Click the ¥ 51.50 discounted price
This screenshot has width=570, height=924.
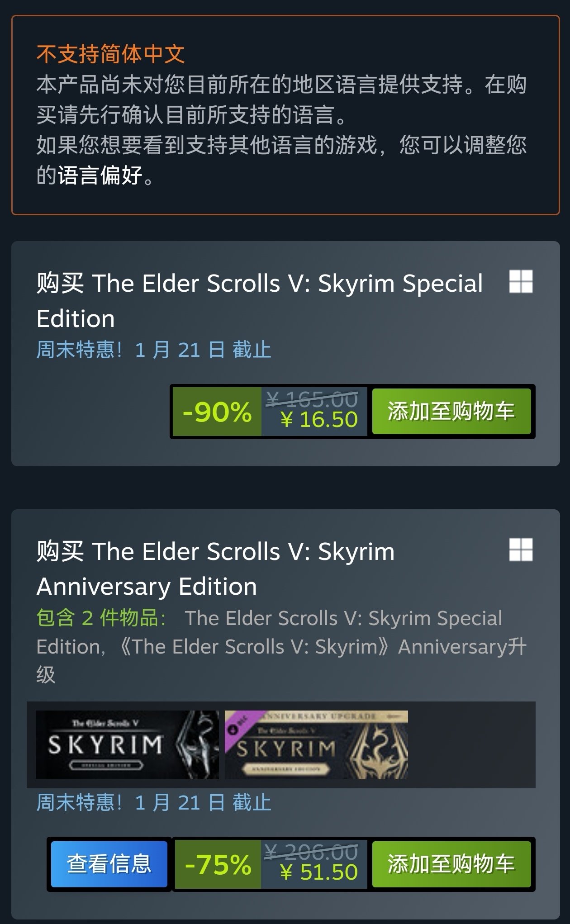coord(319,872)
